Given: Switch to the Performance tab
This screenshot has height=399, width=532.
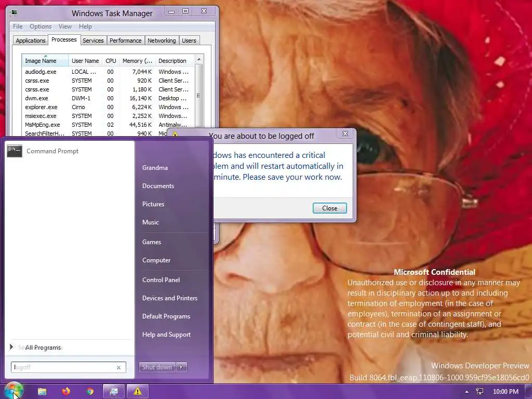Looking at the screenshot, I should click(126, 41).
